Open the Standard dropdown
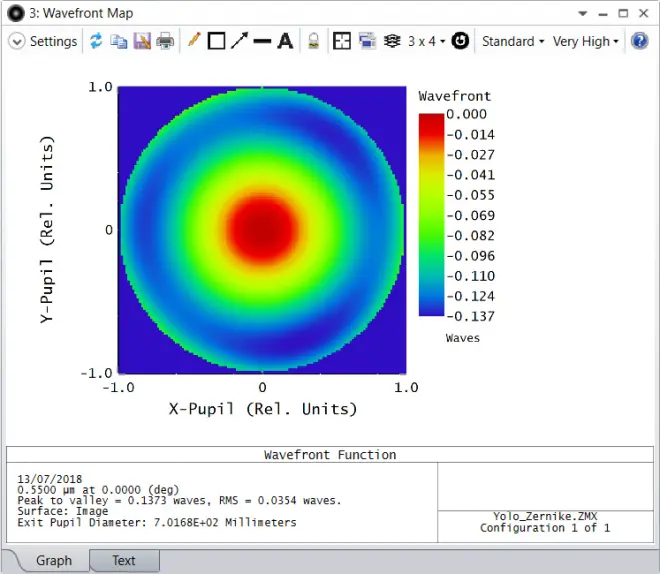This screenshot has width=660, height=574. (512, 41)
